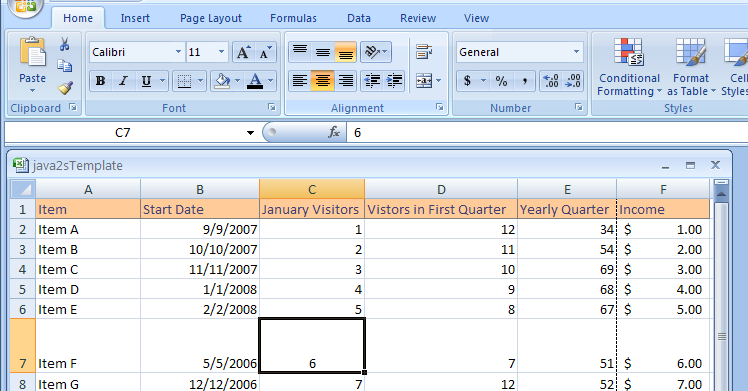The width and height of the screenshot is (748, 391).
Task: Click the Merge and Center icon
Action: point(424,81)
